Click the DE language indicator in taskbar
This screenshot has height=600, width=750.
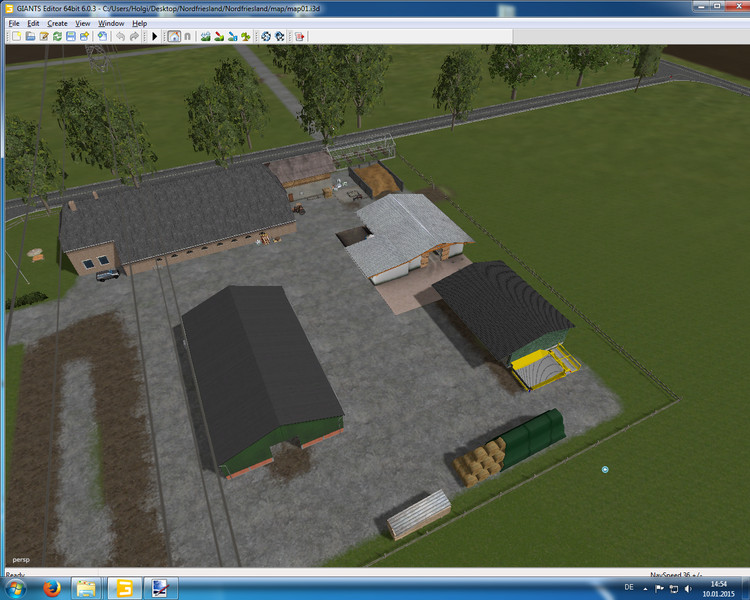click(x=629, y=588)
